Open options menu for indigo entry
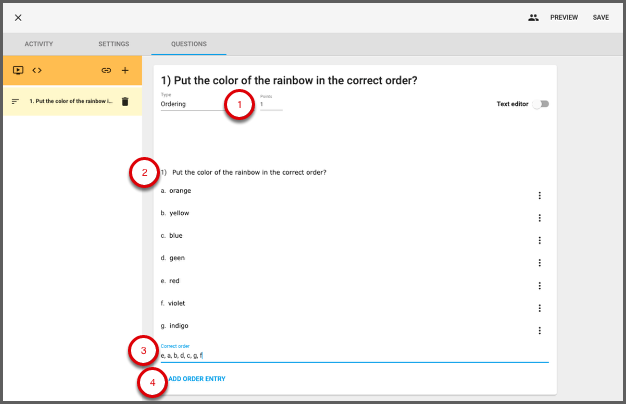Screen dimensions: 626x404 [539, 331]
